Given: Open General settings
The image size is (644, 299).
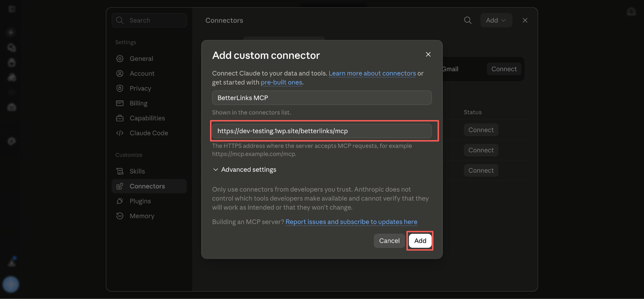Looking at the screenshot, I should (149, 59).
